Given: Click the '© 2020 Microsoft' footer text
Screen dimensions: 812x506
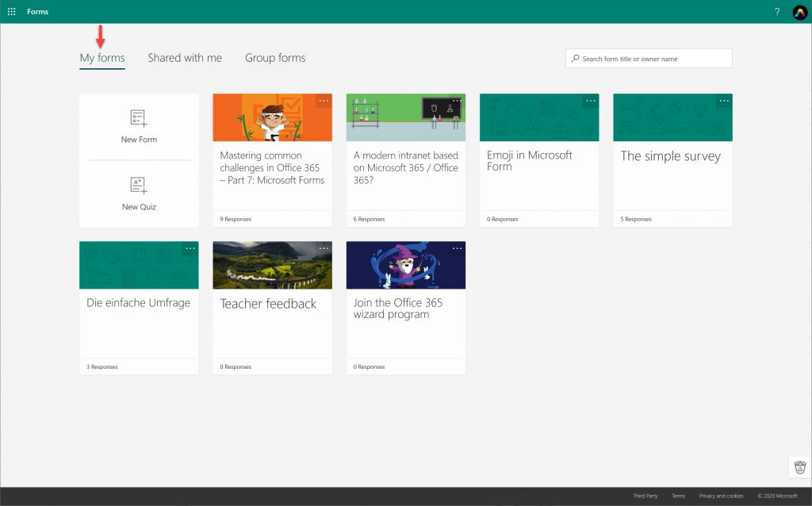Looking at the screenshot, I should pos(777,496).
